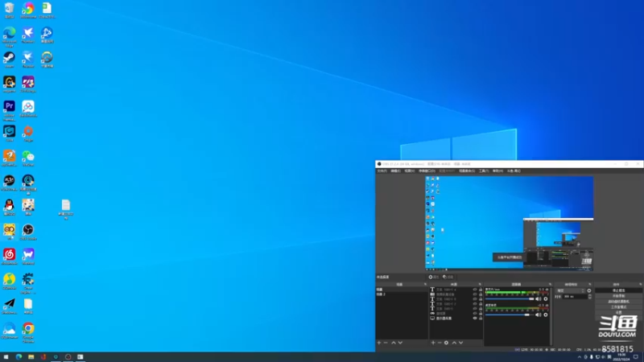Select the Origin desktop icon

click(28, 134)
